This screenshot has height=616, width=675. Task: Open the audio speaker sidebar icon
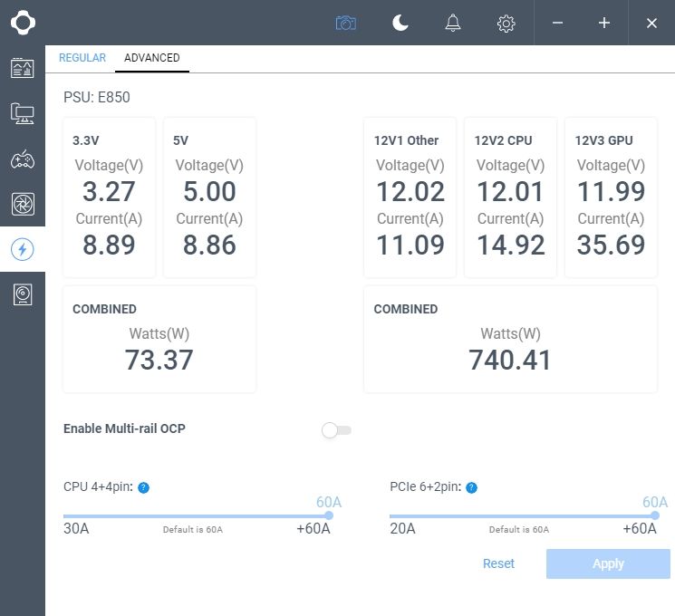click(x=23, y=294)
